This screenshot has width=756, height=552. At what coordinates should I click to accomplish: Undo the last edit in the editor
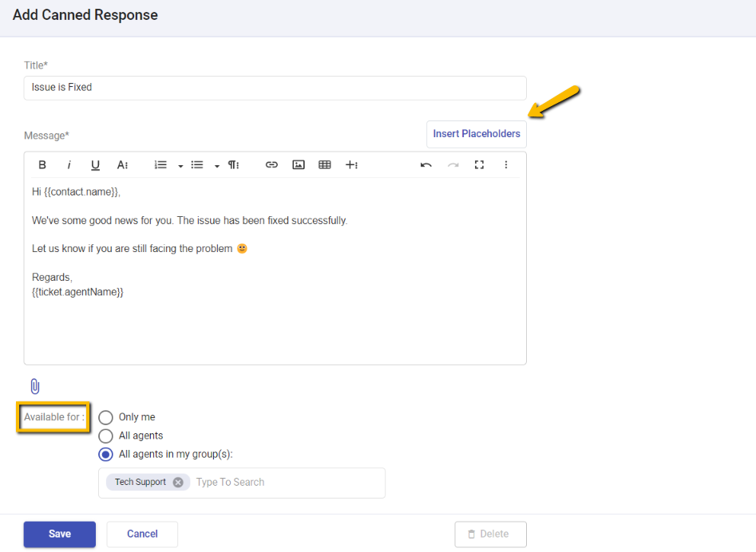[x=425, y=165]
